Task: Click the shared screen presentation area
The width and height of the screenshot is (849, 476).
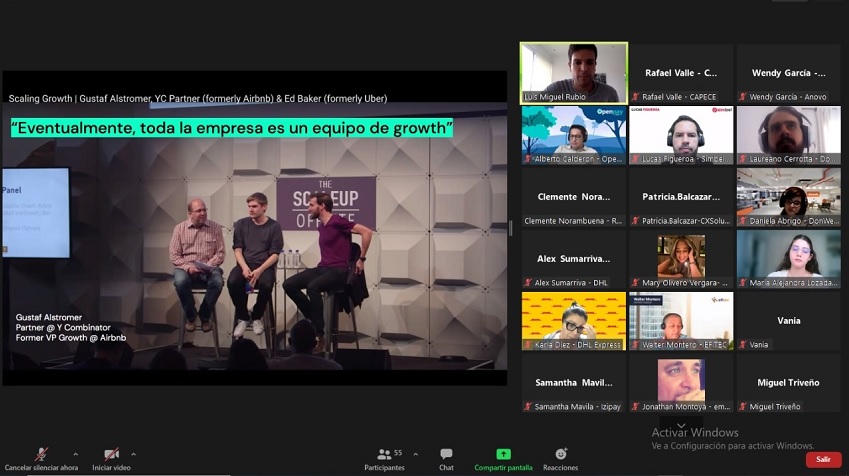Action: (x=254, y=228)
